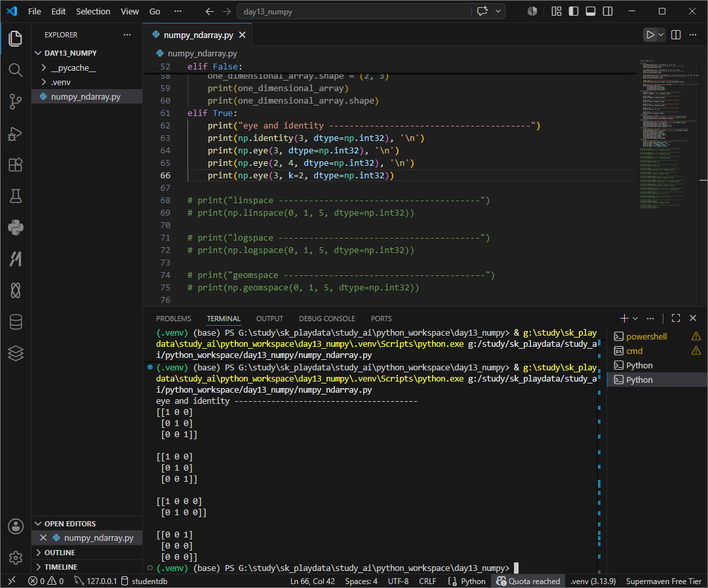
Task: Select numpy_ndarray.py in the explorer tree
Action: coord(87,96)
